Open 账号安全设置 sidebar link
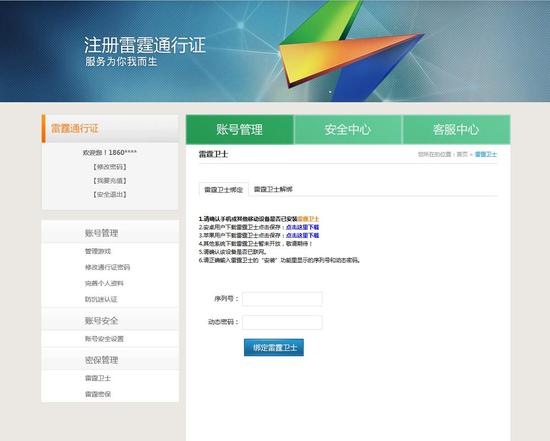The image size is (550, 441). coord(104,339)
